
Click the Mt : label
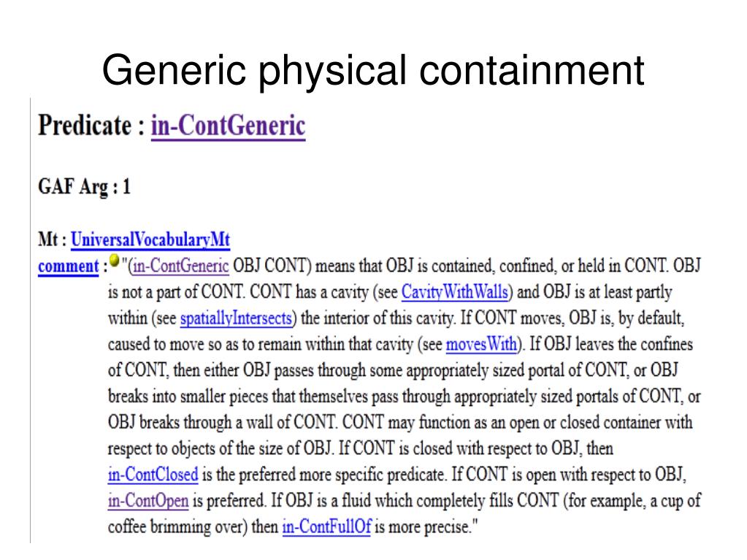point(53,239)
